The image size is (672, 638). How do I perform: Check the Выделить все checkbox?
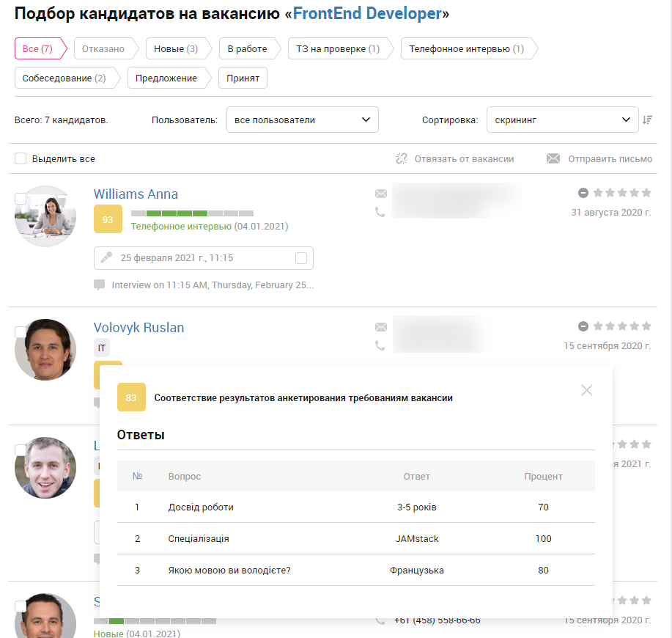[21, 158]
